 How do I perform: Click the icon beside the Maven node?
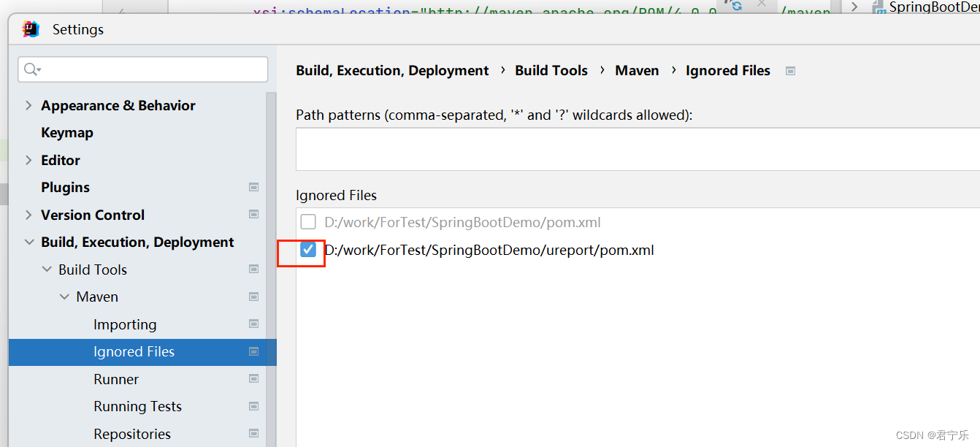(x=253, y=297)
